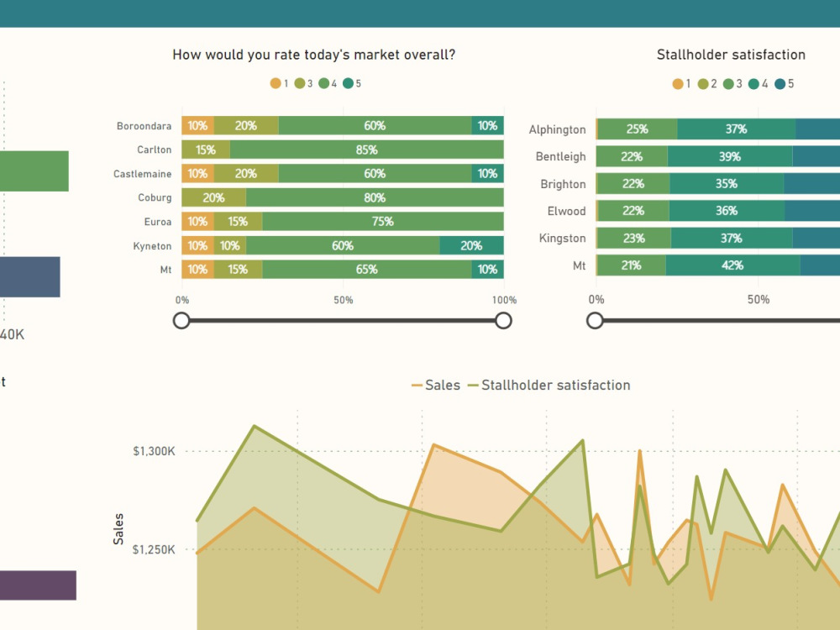Screen dimensions: 840x630
Task: Click the left handle of the market overall range slider
Action: [181, 320]
